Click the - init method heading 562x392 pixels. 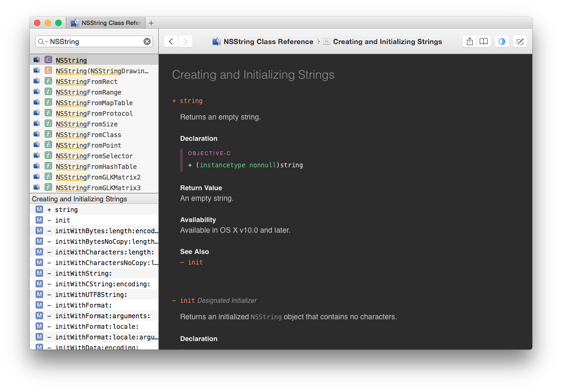pyautogui.click(x=183, y=301)
